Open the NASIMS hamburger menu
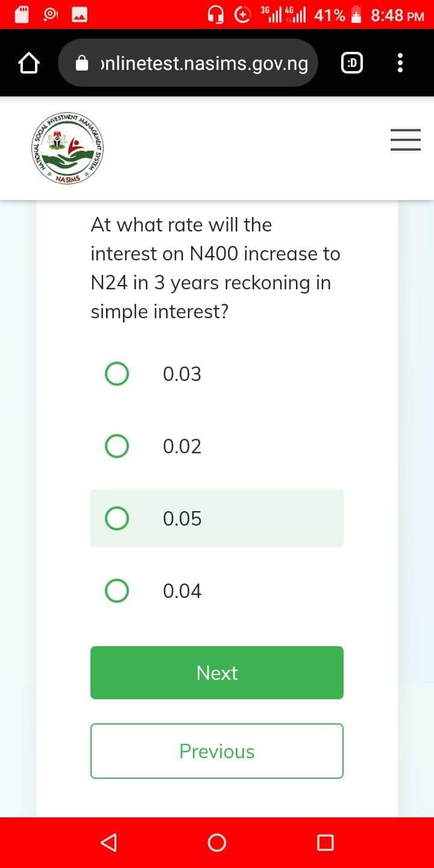Viewport: 434px width, 868px height. pos(405,140)
